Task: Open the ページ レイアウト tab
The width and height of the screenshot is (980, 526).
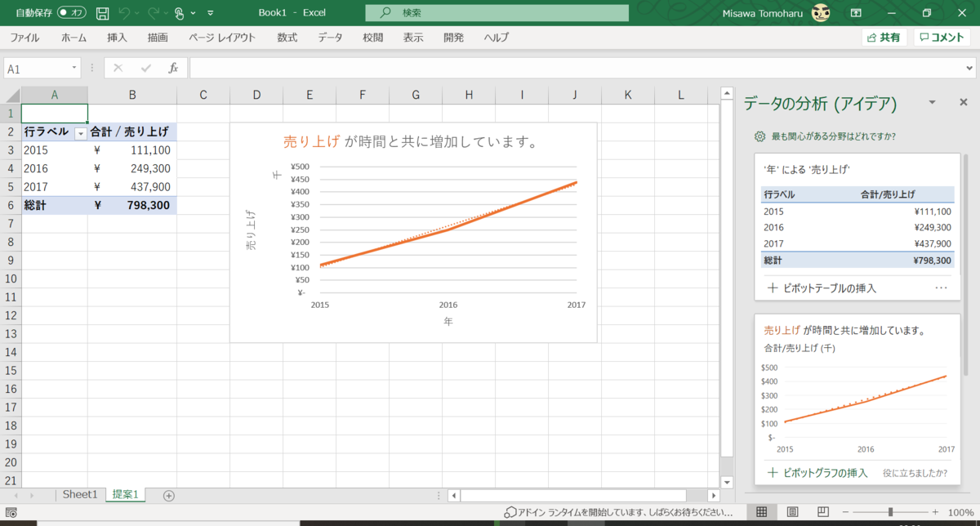Action: click(x=222, y=38)
